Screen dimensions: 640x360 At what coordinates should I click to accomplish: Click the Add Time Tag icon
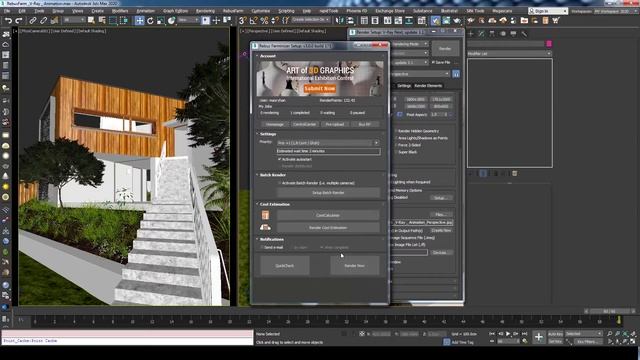[x=447, y=342]
